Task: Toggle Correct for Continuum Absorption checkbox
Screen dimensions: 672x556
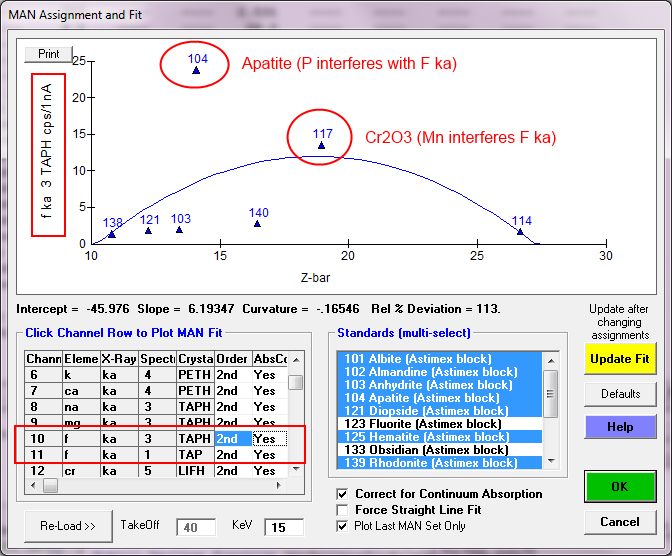Action: tap(345, 494)
